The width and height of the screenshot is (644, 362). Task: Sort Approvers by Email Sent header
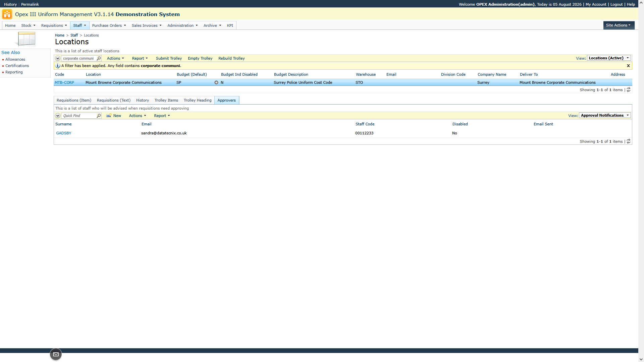pos(543,124)
